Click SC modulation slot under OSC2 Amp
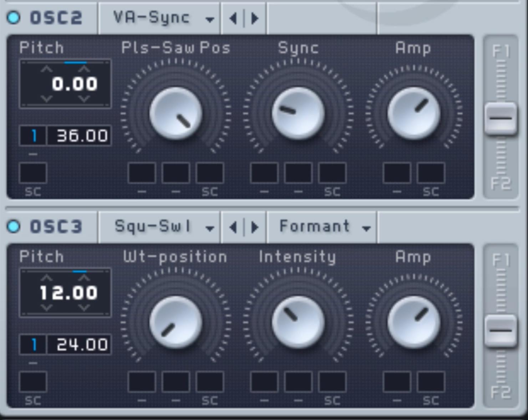The image size is (528, 420). 431,173
